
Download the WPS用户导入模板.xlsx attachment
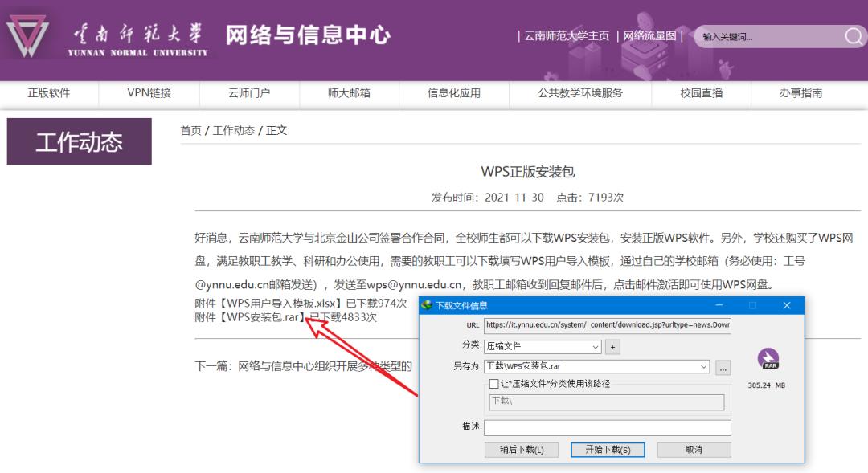pyautogui.click(x=281, y=304)
